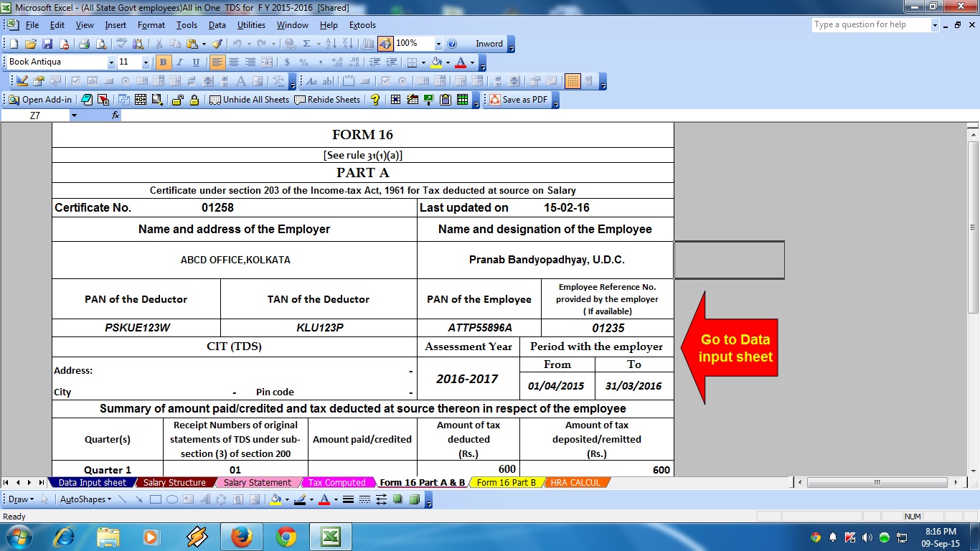Open the Paste options dropdown arrow
Screen dimensions: 980x551
(x=204, y=44)
